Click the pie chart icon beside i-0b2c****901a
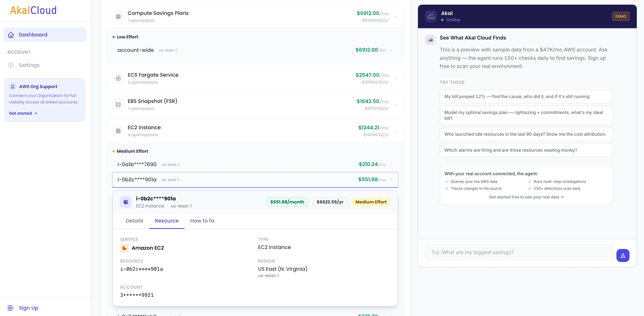 tap(126, 202)
